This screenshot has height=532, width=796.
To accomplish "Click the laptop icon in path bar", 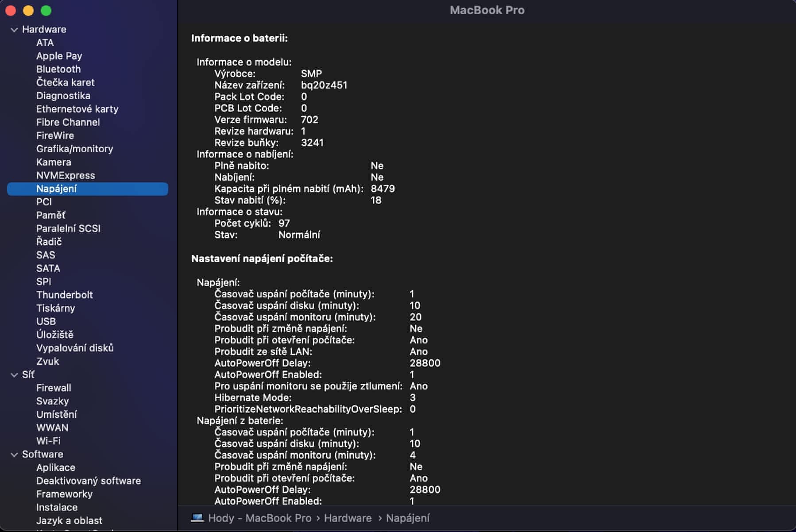I will (x=197, y=518).
